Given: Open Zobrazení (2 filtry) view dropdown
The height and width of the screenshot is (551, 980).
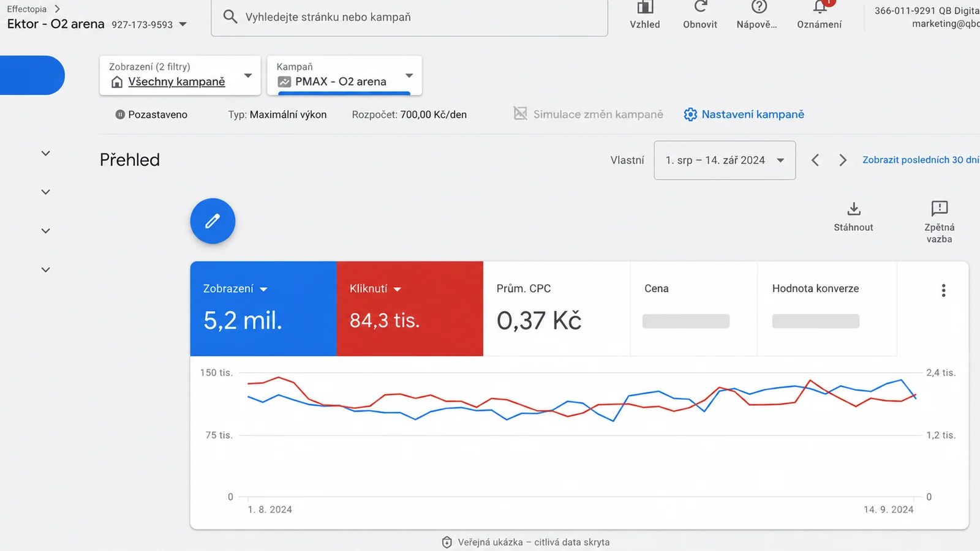Looking at the screenshot, I should click(180, 75).
